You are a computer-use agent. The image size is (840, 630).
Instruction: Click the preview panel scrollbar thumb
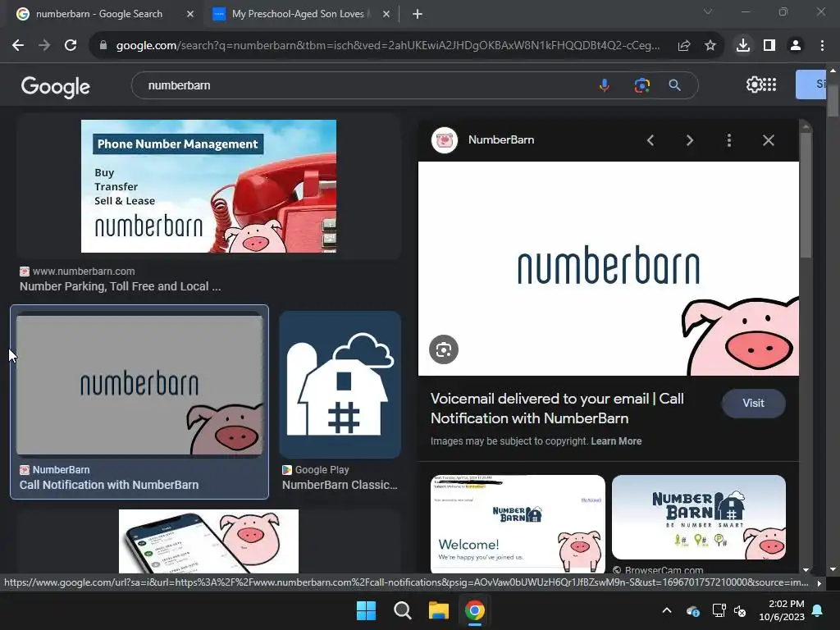click(x=806, y=195)
